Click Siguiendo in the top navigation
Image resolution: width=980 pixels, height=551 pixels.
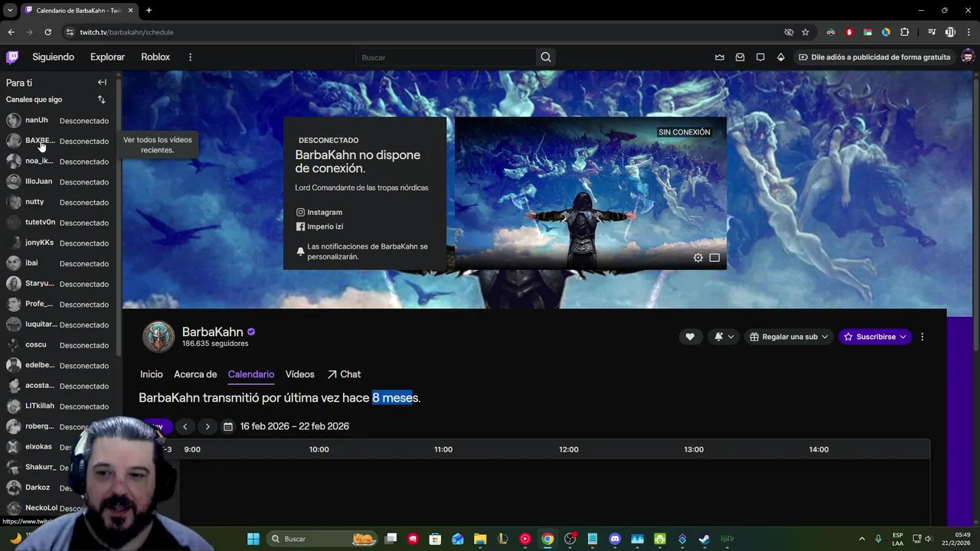(54, 57)
